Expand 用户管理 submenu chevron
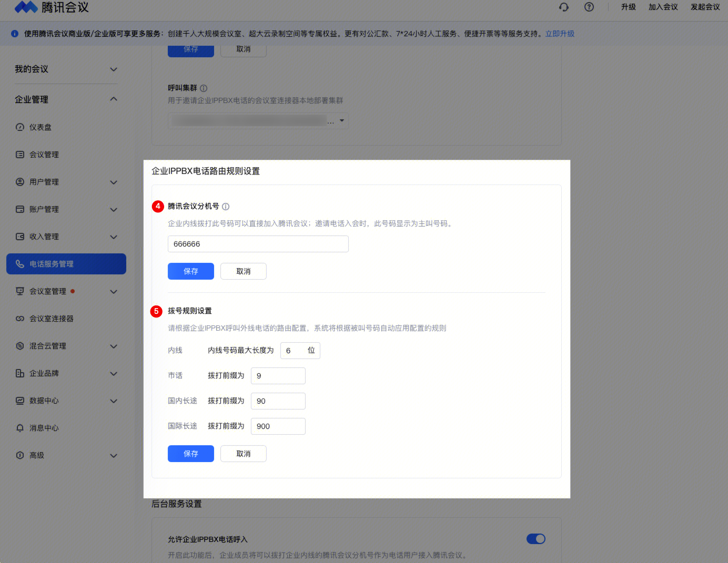The image size is (728, 563). click(114, 182)
